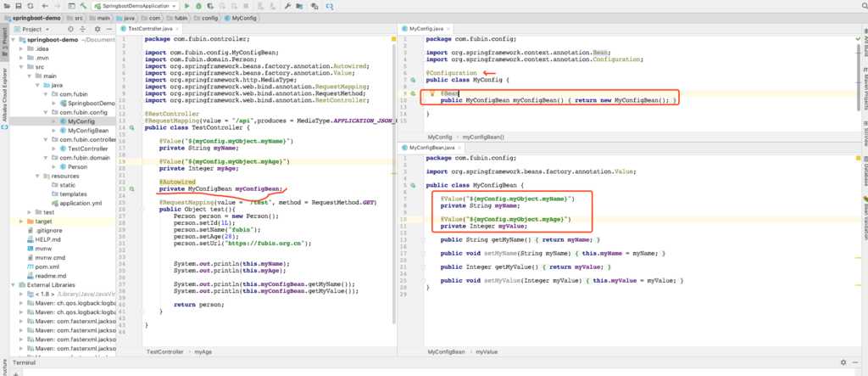
Task: Start debugging with the green bug icon
Action: click(x=198, y=6)
